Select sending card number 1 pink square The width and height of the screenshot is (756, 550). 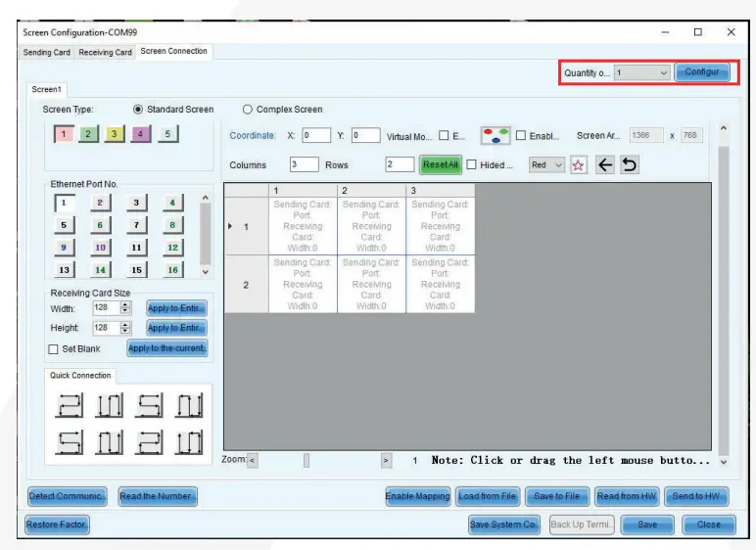pyautogui.click(x=64, y=134)
